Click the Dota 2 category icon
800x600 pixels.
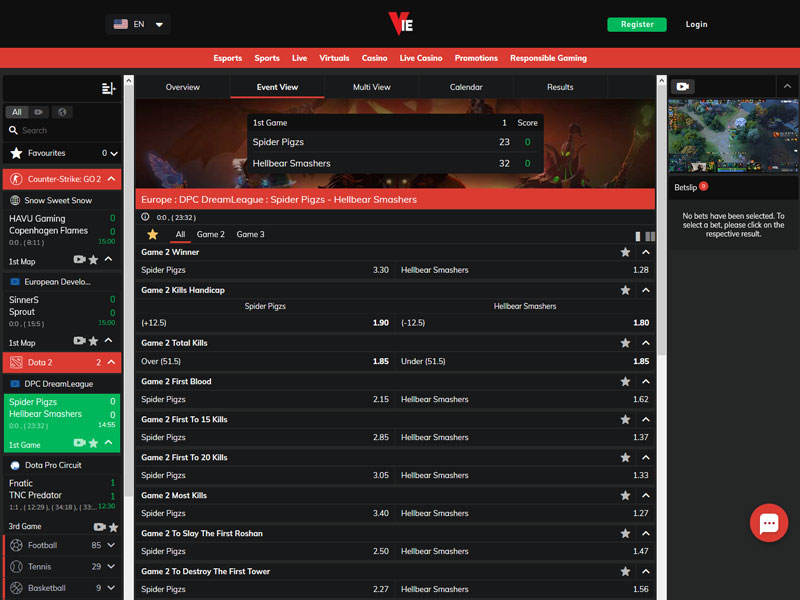tap(16, 362)
